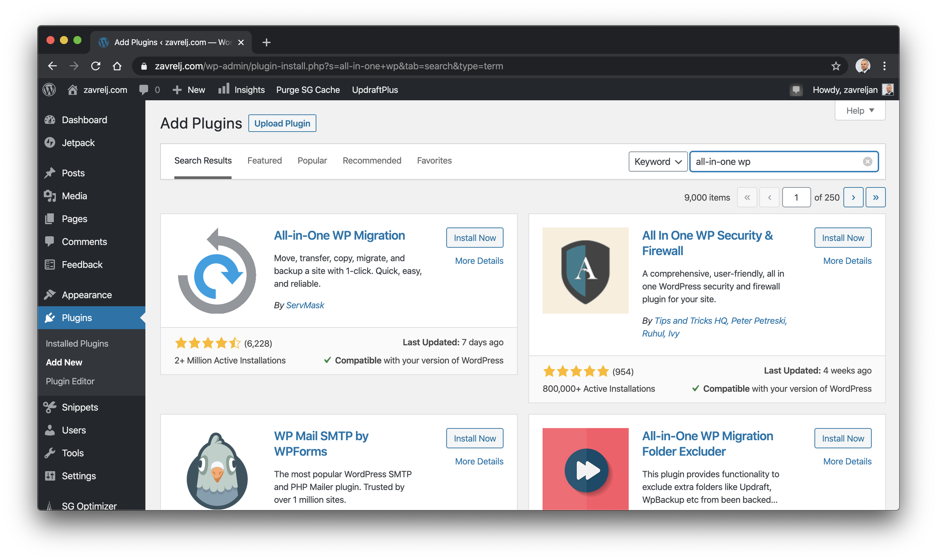Open Tools sidebar menu
Screen dimensions: 937x560
(x=91, y=453)
